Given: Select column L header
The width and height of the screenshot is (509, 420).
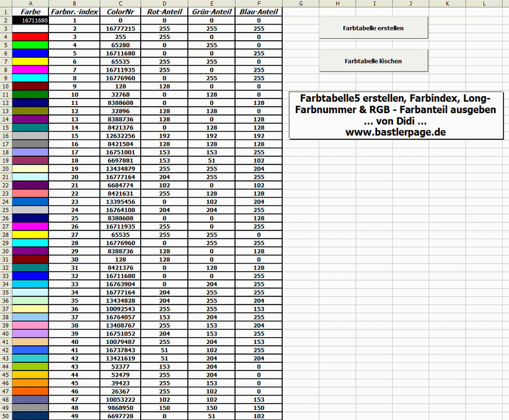Looking at the screenshot, I should (484, 4).
